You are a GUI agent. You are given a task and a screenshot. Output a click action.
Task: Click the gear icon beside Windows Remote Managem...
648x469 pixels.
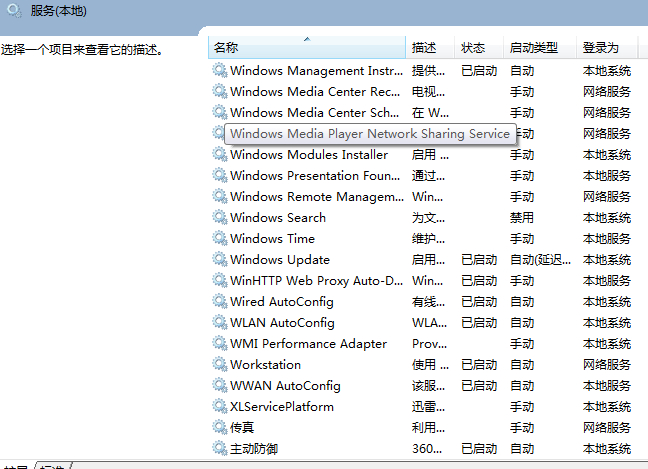220,197
